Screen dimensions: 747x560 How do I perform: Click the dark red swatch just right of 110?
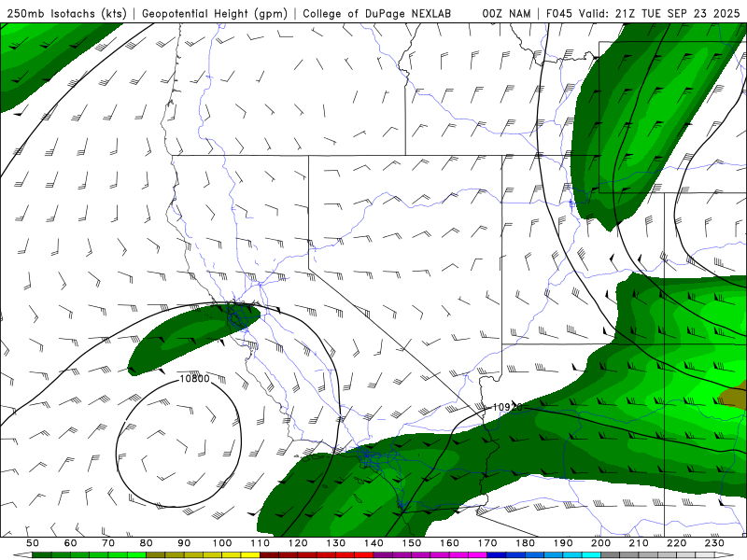[x=270, y=555]
